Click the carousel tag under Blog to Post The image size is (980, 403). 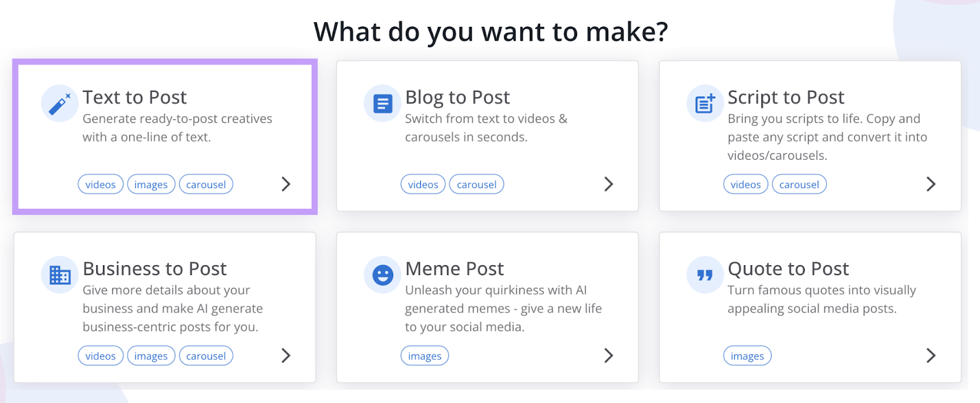coord(476,184)
